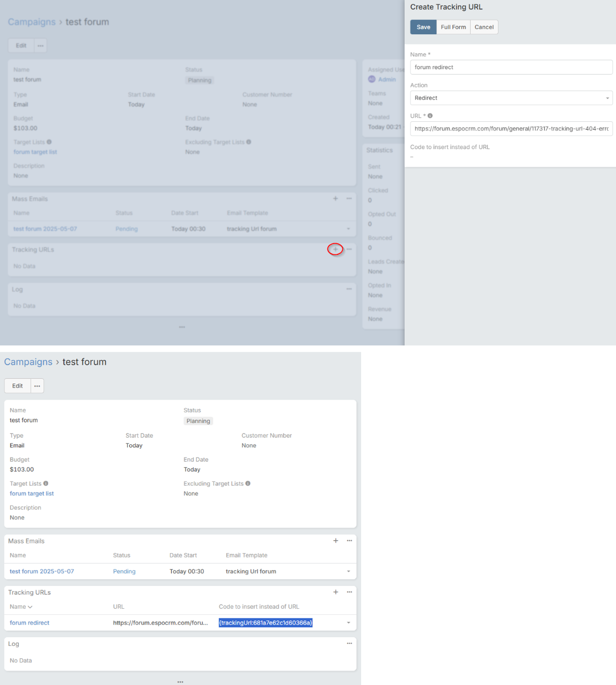The height and width of the screenshot is (685, 616).
Task: Open the 'forum redirect' tracking URL link
Action: tap(30, 623)
